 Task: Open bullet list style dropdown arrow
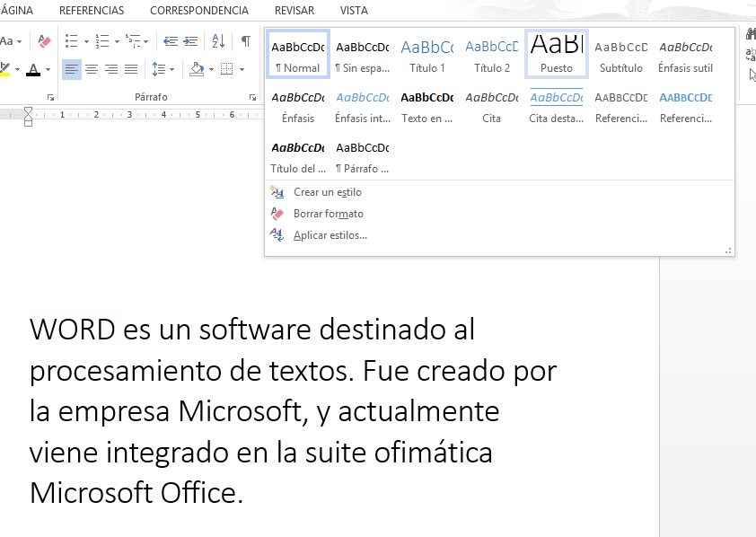[86, 41]
